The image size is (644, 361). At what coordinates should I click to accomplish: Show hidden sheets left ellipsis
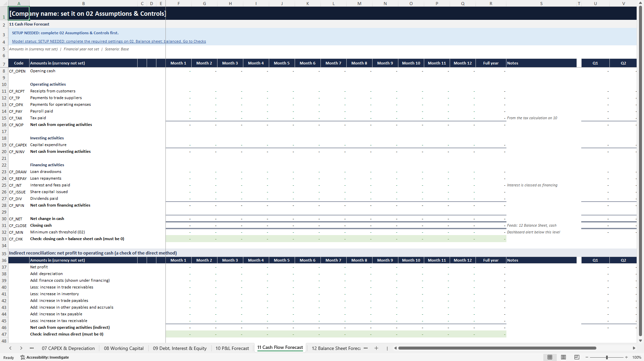(32, 348)
